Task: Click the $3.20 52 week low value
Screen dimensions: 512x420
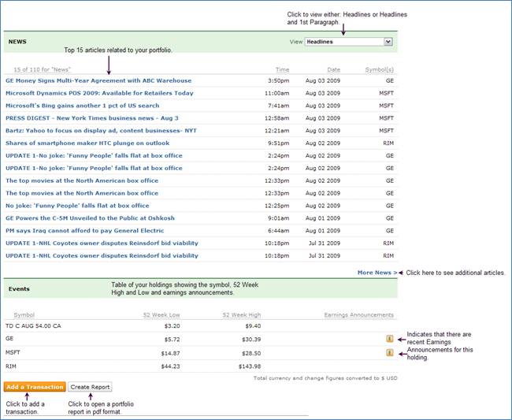Action: click(172, 326)
